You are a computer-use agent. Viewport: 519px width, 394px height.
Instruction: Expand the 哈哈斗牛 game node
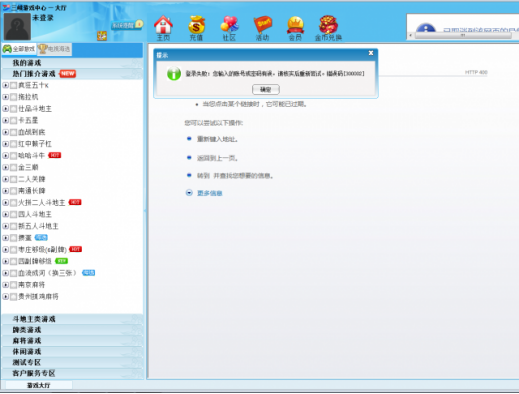coord(6,155)
